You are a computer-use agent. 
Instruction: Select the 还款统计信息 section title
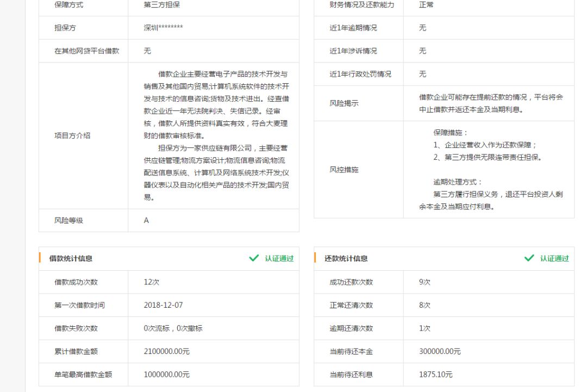pyautogui.click(x=346, y=259)
